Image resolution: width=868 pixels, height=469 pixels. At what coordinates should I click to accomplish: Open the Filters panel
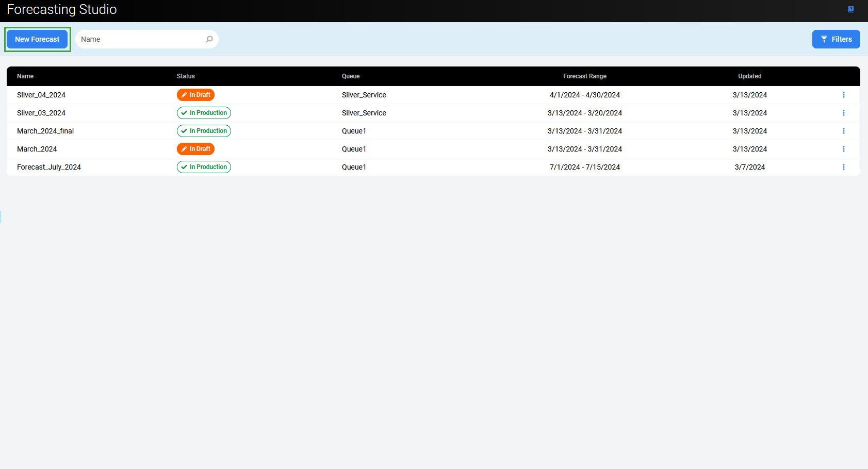pyautogui.click(x=836, y=39)
